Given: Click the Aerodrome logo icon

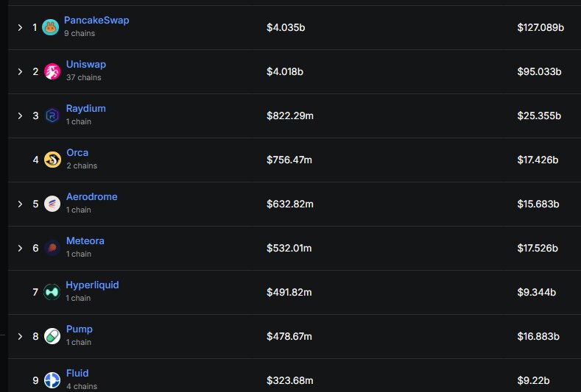Looking at the screenshot, I should tap(52, 204).
